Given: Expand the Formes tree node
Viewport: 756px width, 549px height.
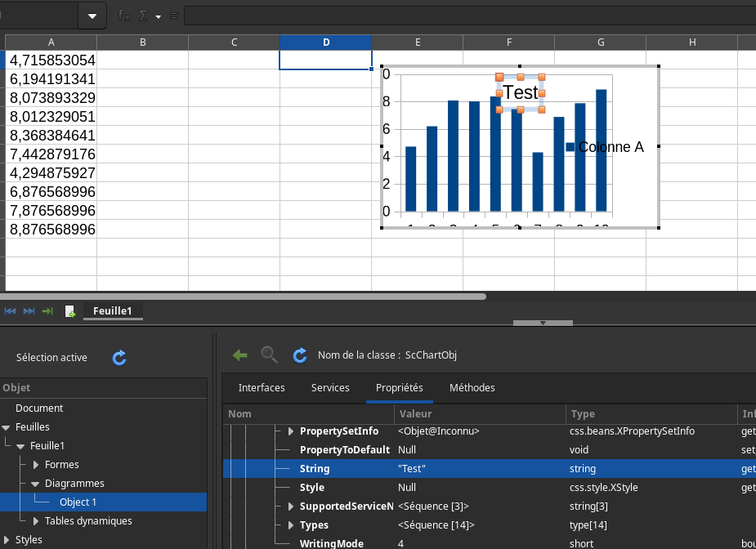Looking at the screenshot, I should coord(36,465).
